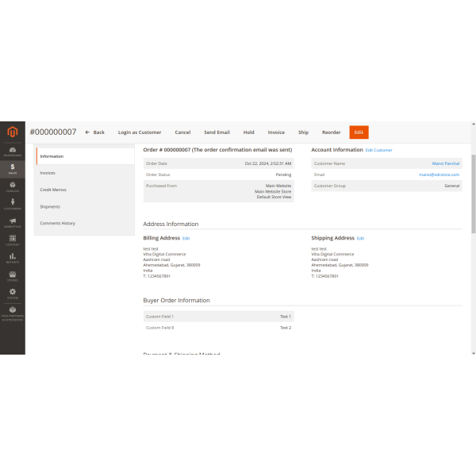This screenshot has height=476, width=476.
Task: Open the Sales menu icon
Action: point(12,168)
